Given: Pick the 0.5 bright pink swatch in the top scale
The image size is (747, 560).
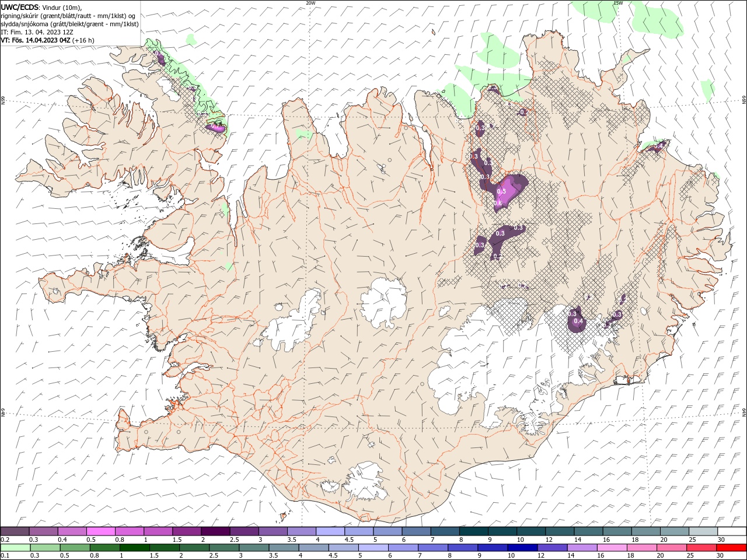Looking at the screenshot, I should pyautogui.click(x=101, y=531).
